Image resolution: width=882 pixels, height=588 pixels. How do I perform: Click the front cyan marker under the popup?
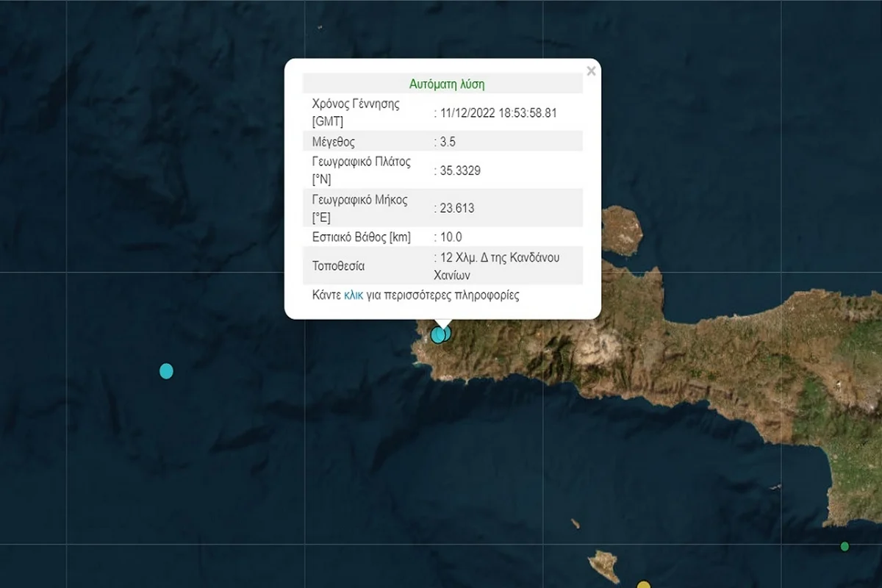click(438, 335)
